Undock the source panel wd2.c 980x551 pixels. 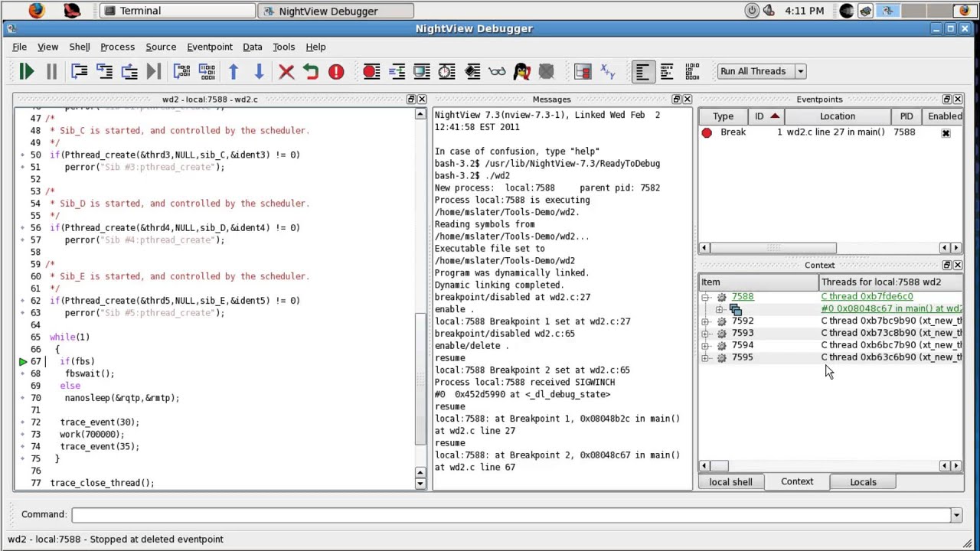(x=410, y=99)
